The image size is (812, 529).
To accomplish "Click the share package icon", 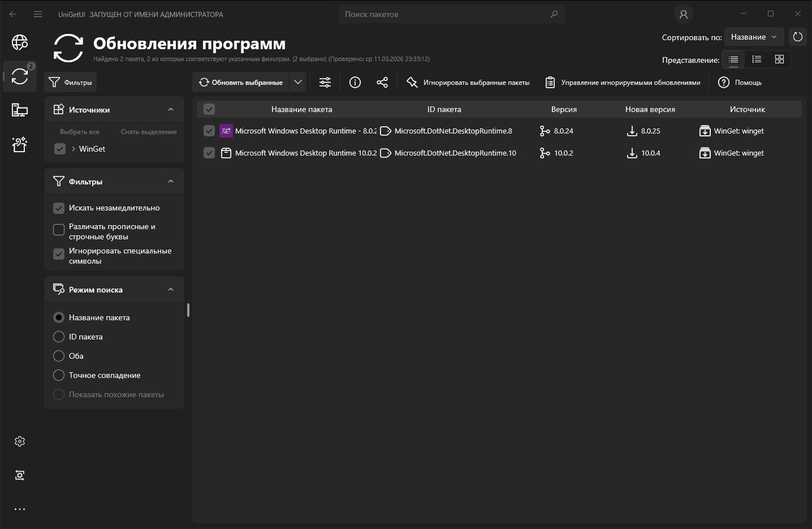I will [x=382, y=83].
